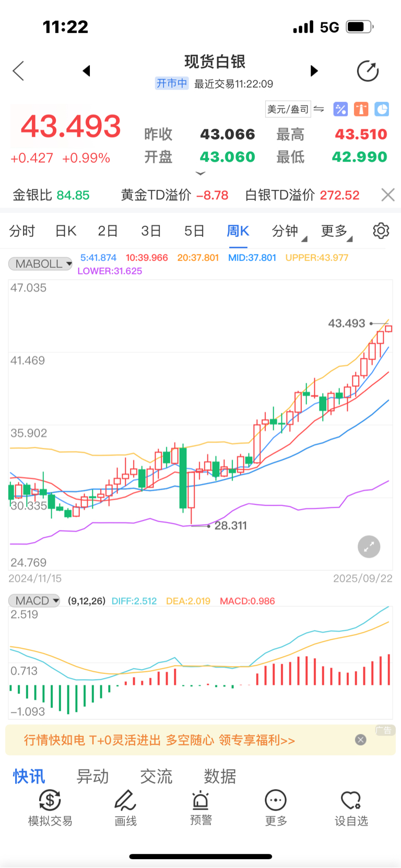Tap the DIFF:2.512 MACD value

coord(134,601)
